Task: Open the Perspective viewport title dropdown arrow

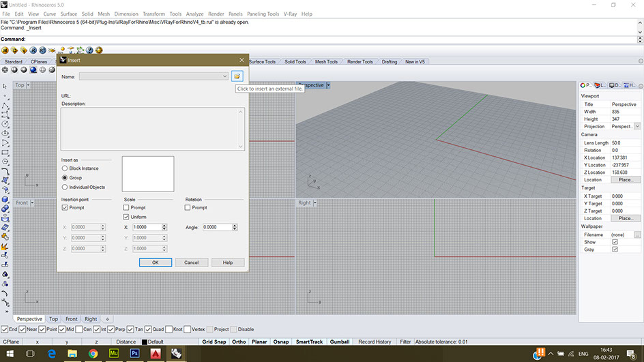Action: pyautogui.click(x=328, y=85)
